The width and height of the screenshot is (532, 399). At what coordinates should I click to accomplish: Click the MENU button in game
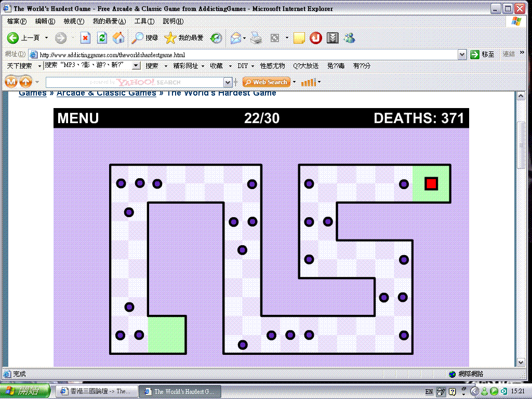(78, 118)
